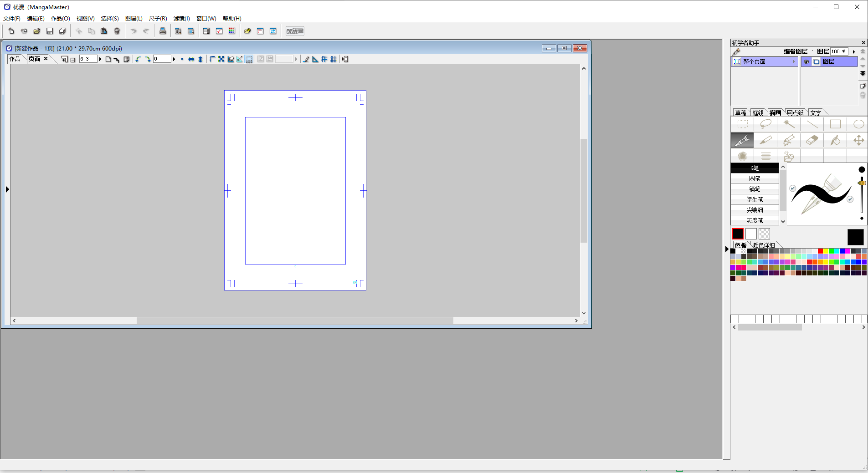Screen dimensions: 868x473
Task: Click the brush size slider handle
Action: [x=862, y=183]
